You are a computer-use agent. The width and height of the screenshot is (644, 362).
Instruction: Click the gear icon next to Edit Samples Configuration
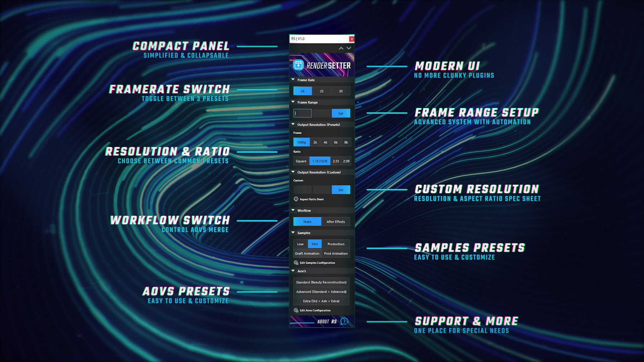tap(296, 263)
